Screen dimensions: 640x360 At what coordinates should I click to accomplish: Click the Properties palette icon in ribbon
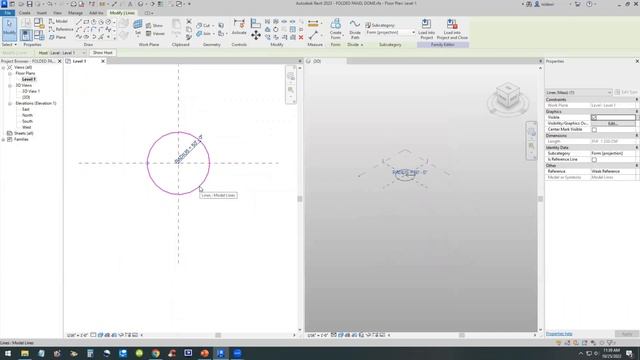tap(26, 35)
